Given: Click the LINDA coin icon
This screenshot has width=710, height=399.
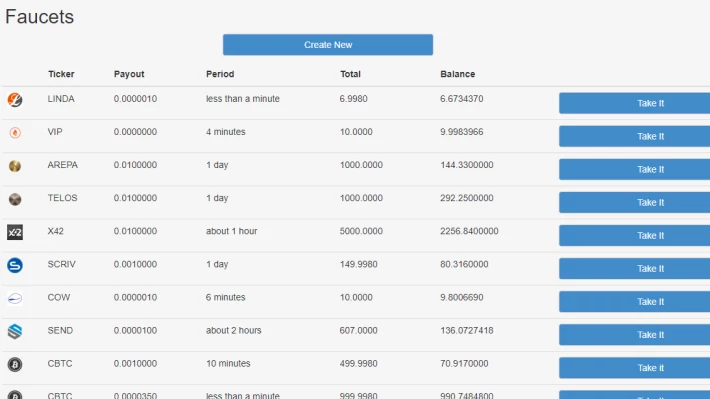Looking at the screenshot, I should 15,100.
